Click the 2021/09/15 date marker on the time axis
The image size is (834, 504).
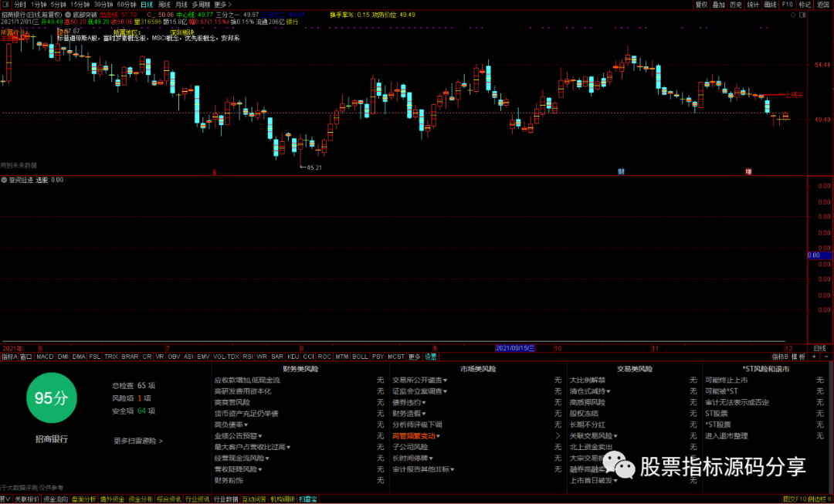[x=515, y=348]
